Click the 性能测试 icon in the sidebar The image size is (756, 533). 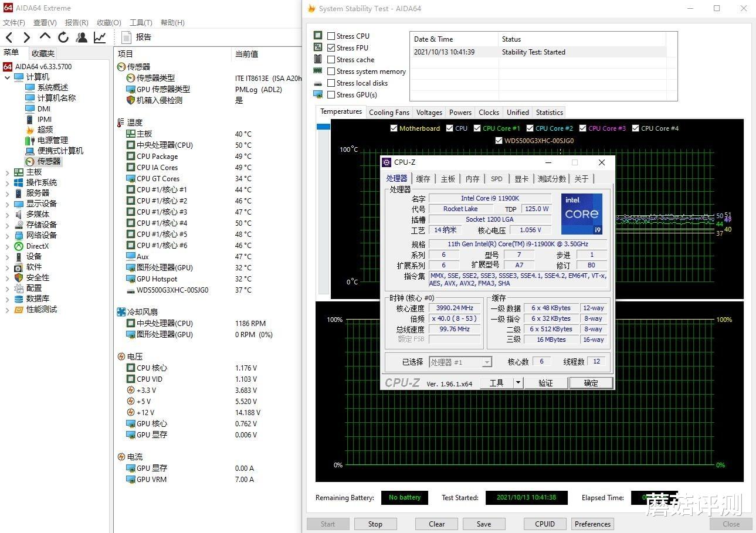18,310
